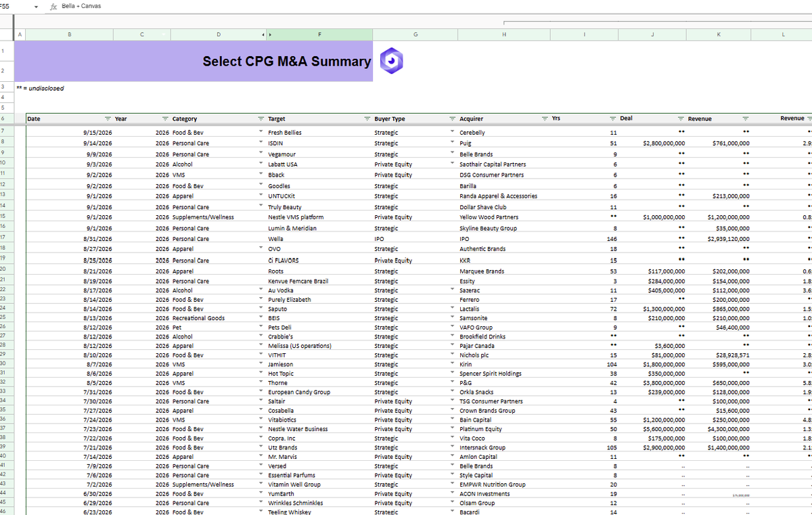Image resolution: width=812 pixels, height=515 pixels.
Task: Open Category dropdown in ISDIN row
Action: [261, 143]
